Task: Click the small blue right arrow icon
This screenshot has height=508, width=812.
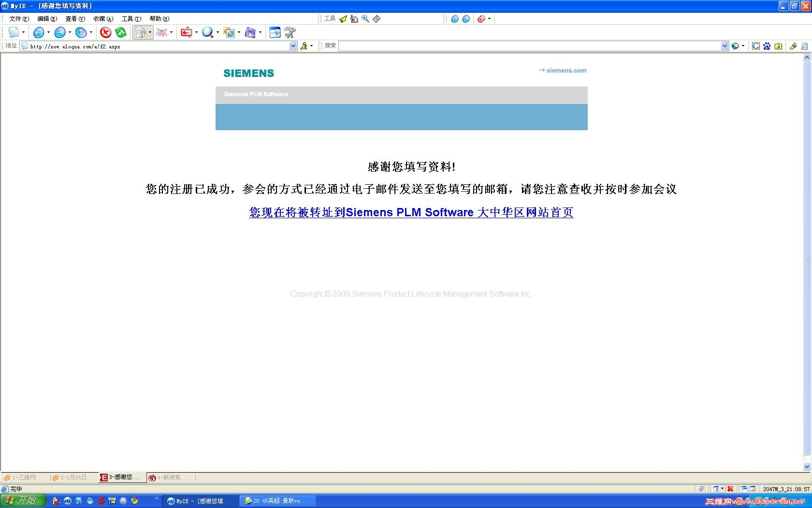Action: pos(466,19)
